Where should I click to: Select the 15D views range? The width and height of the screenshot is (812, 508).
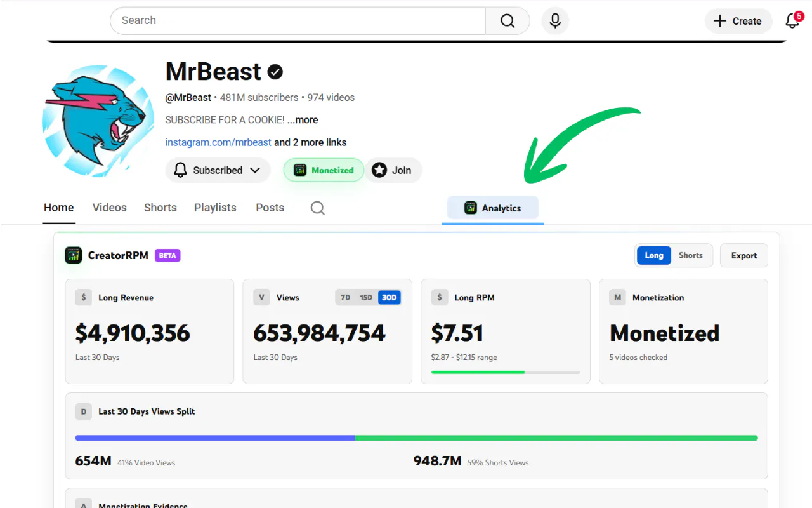[366, 297]
